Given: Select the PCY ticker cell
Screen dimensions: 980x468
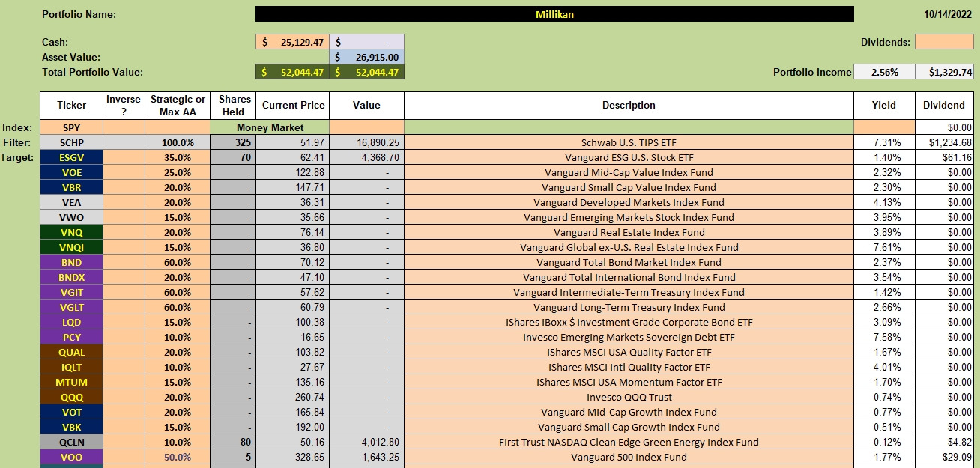Looking at the screenshot, I should point(72,337).
